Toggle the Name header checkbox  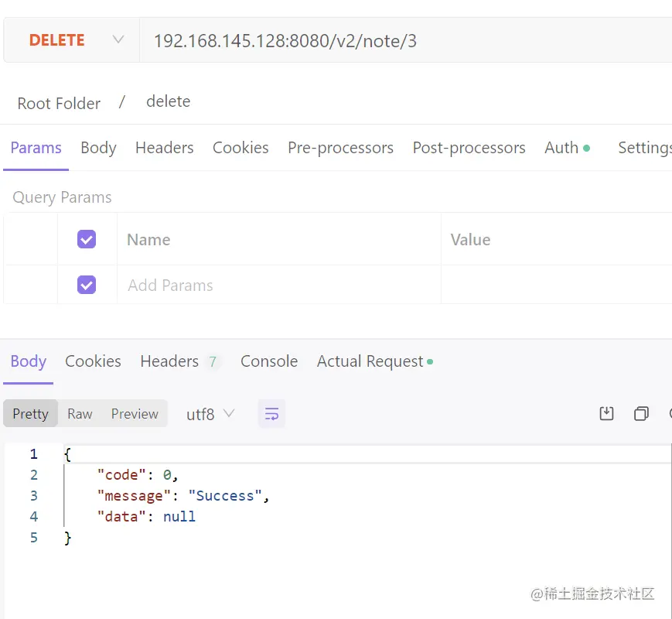click(x=87, y=239)
